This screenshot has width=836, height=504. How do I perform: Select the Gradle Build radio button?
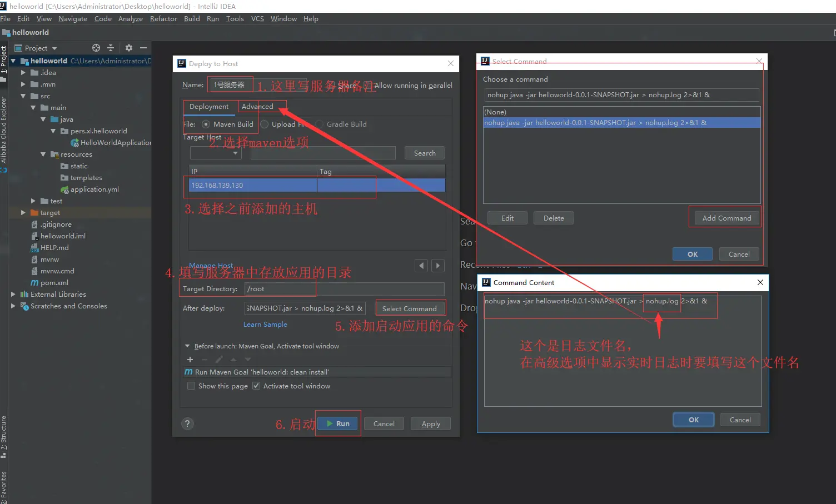coord(320,124)
